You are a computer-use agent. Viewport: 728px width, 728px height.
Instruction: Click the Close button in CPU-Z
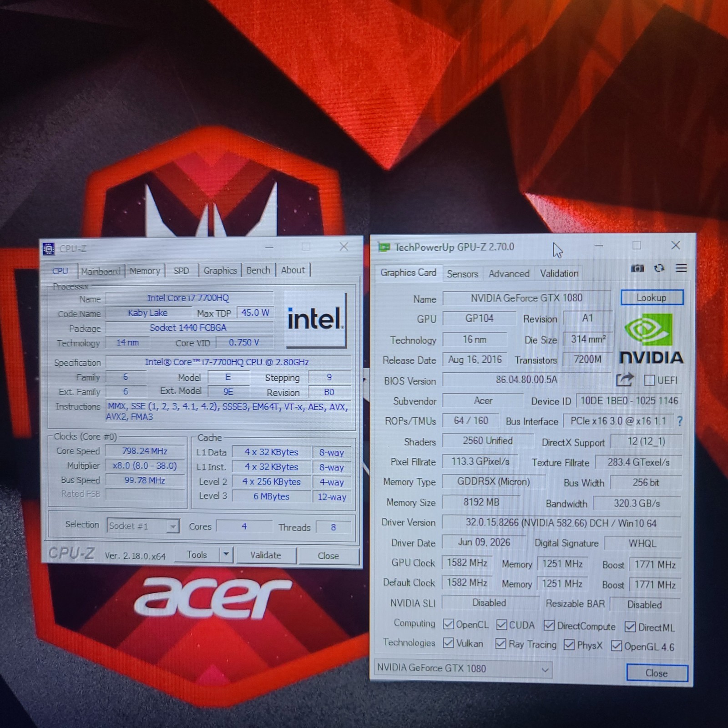tap(329, 556)
